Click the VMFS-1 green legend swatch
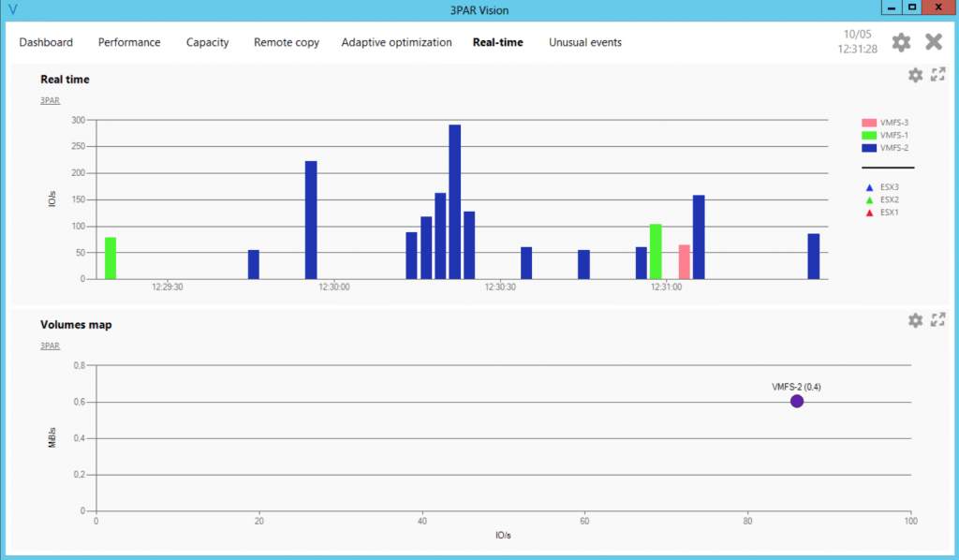This screenshot has height=560, width=959. point(869,135)
